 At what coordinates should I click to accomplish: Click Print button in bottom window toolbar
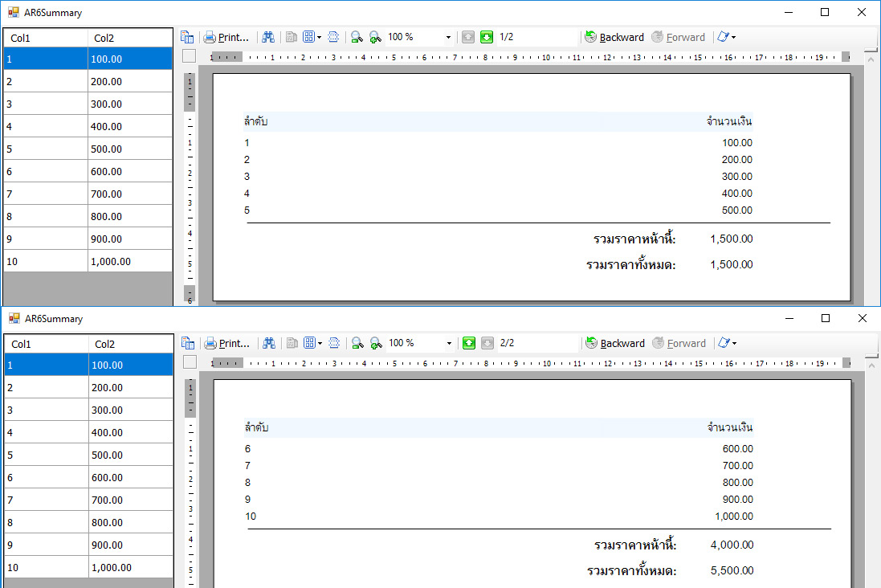pyautogui.click(x=227, y=343)
